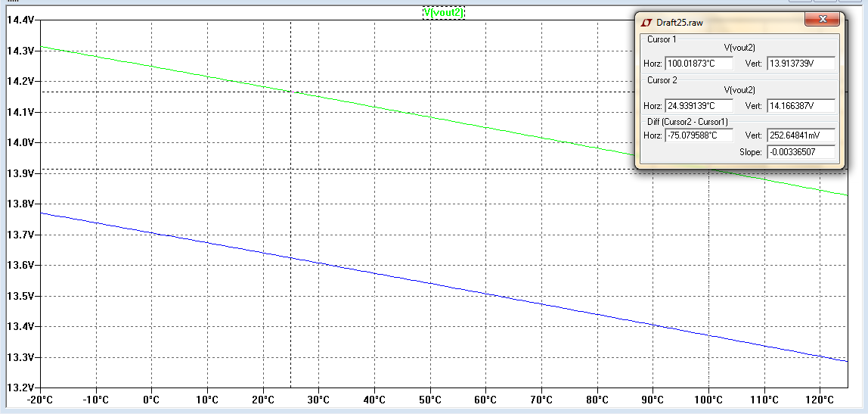868x414 pixels.
Task: Click the Cursor 1 group label
Action: pos(662,39)
